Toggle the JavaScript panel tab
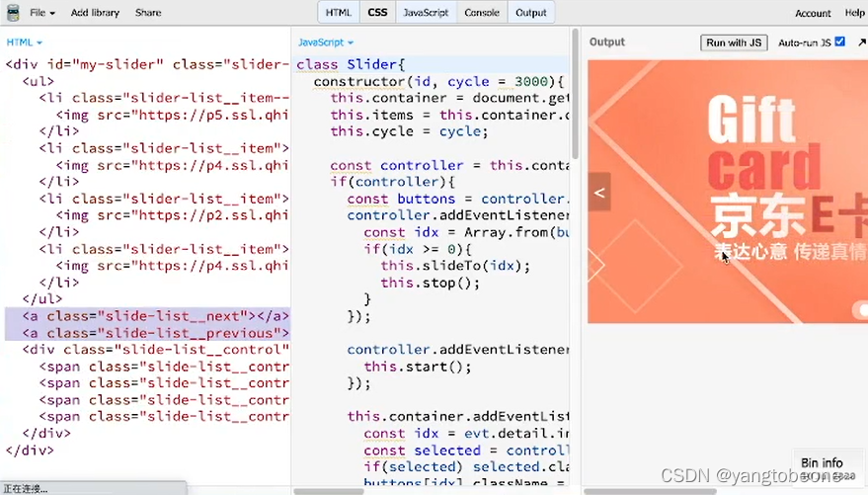This screenshot has width=868, height=495. (426, 12)
